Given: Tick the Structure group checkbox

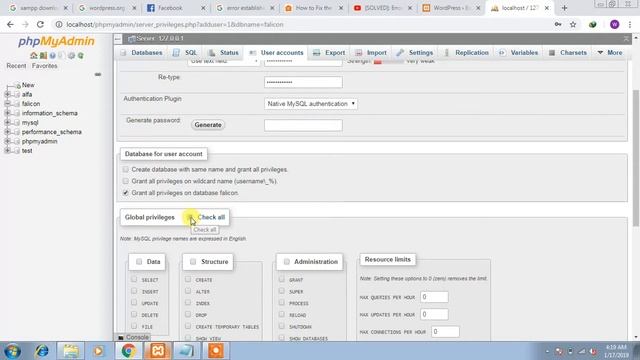Looking at the screenshot, I should tap(193, 262).
